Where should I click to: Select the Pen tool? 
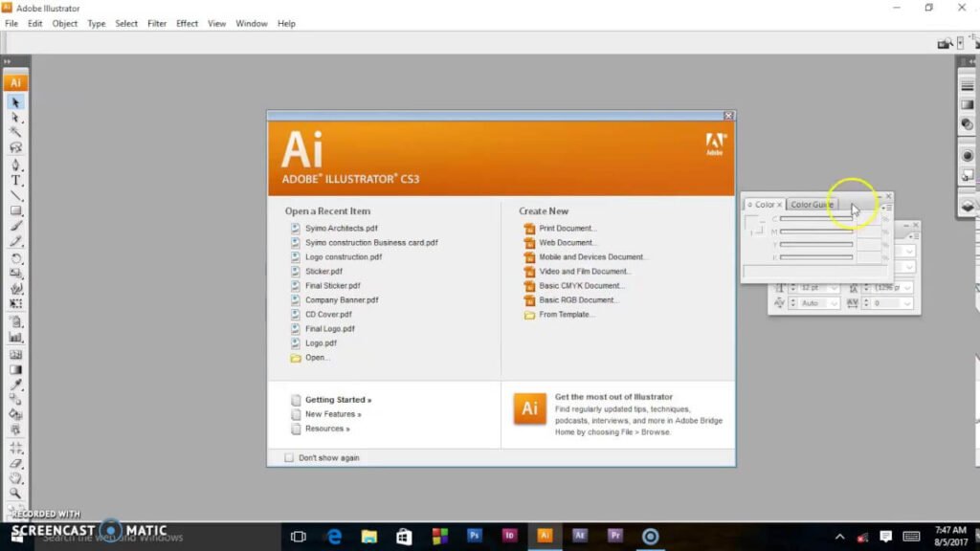pyautogui.click(x=15, y=165)
